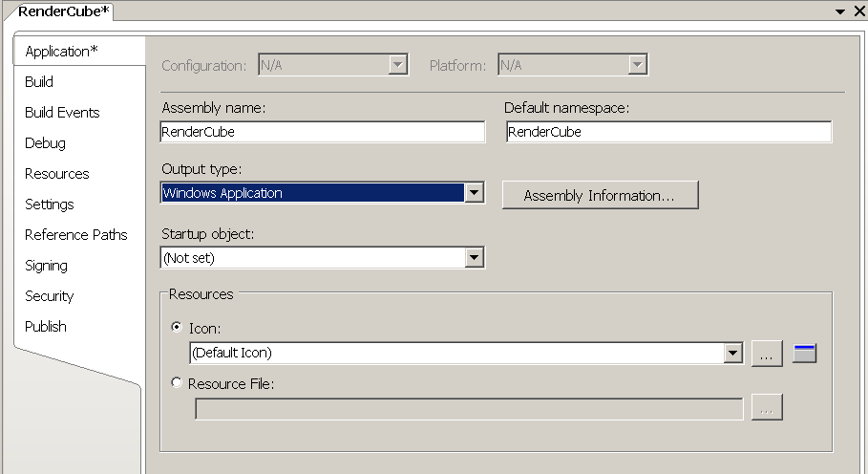The height and width of the screenshot is (474, 868).
Task: Click the Assembly name text field
Action: 323,133
